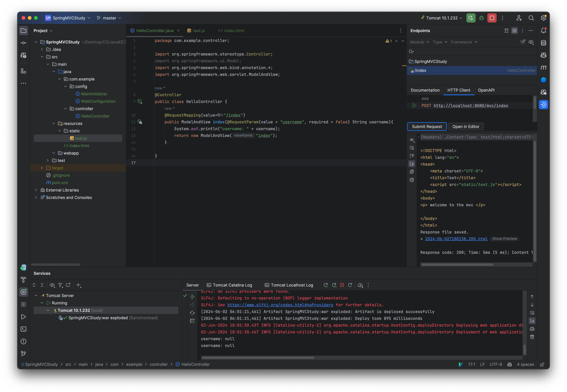
Task: Toggle soft-wrap in server console
Action: [x=532, y=313]
